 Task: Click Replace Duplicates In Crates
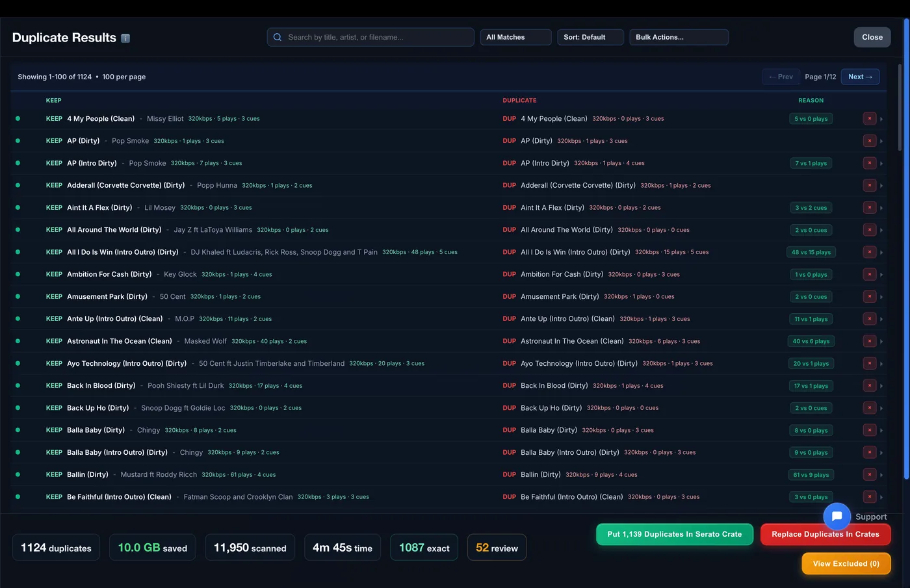point(825,534)
